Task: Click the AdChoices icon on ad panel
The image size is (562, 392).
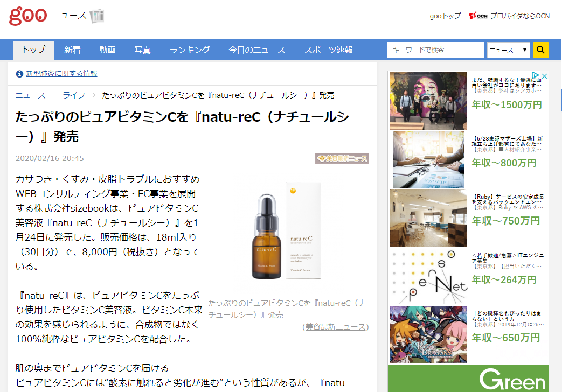Action: (x=544, y=75)
